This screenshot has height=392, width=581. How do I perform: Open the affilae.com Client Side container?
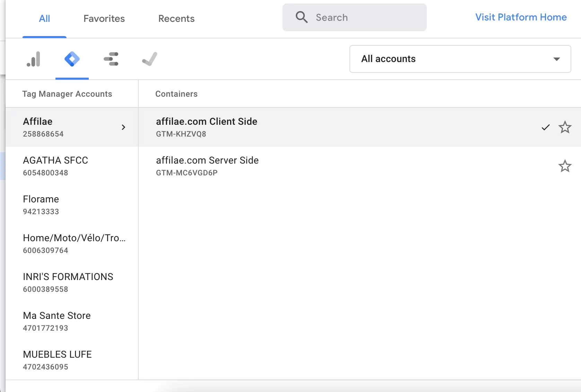click(359, 127)
